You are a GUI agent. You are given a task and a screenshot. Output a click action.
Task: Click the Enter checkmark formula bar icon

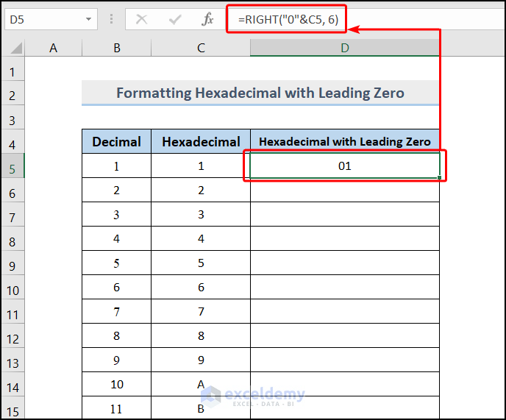(174, 20)
